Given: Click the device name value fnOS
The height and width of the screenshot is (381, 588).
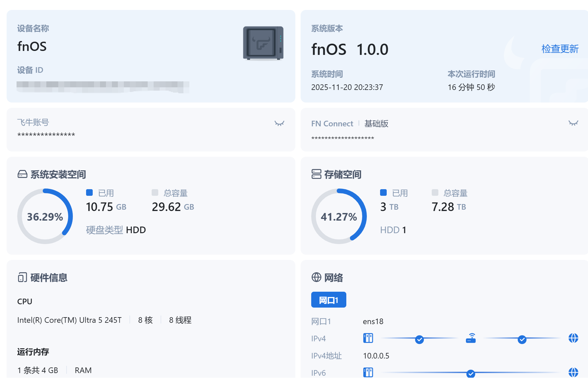Looking at the screenshot, I should click(x=32, y=46).
